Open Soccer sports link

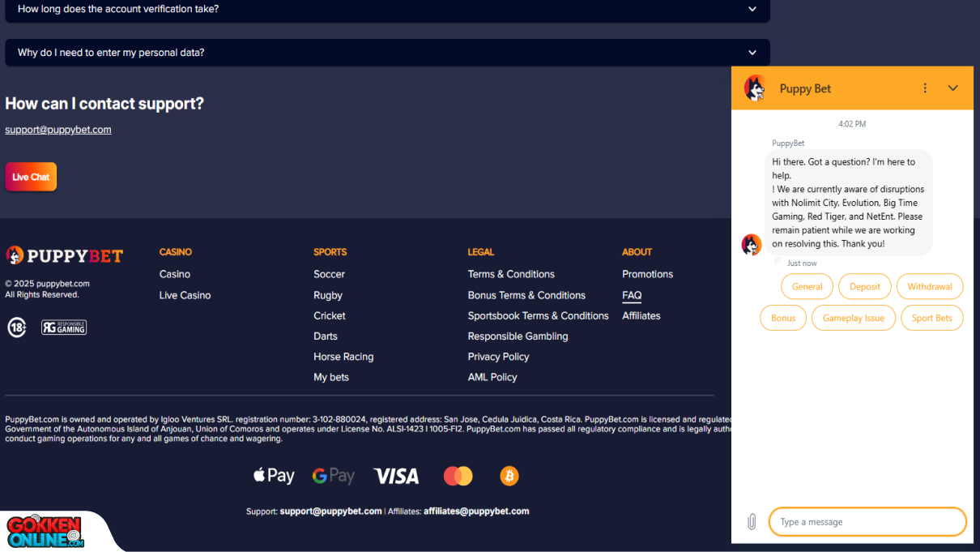click(x=329, y=274)
